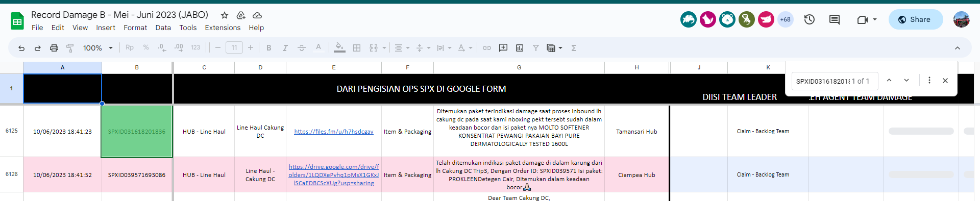Check the cloud document status icon
980x201 pixels.
click(x=257, y=15)
